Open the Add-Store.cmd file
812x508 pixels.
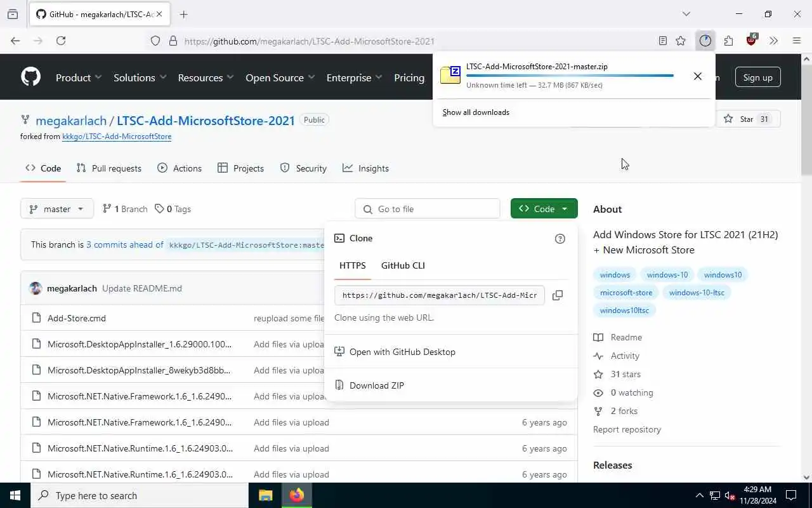coord(77,318)
